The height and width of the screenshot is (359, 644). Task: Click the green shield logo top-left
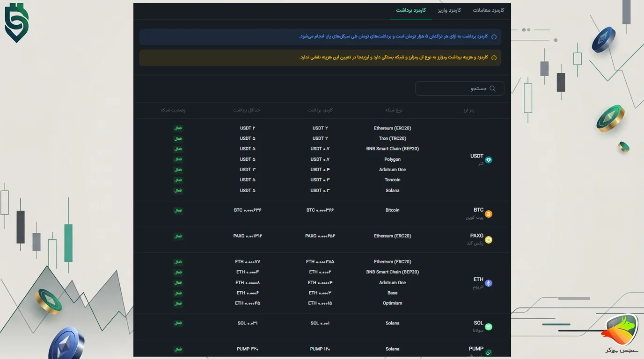(17, 22)
